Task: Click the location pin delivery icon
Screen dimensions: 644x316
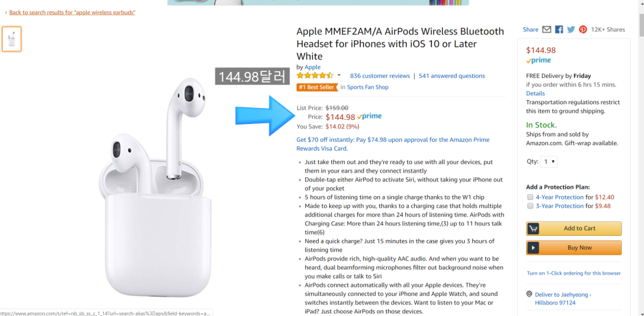Action: 529,294
